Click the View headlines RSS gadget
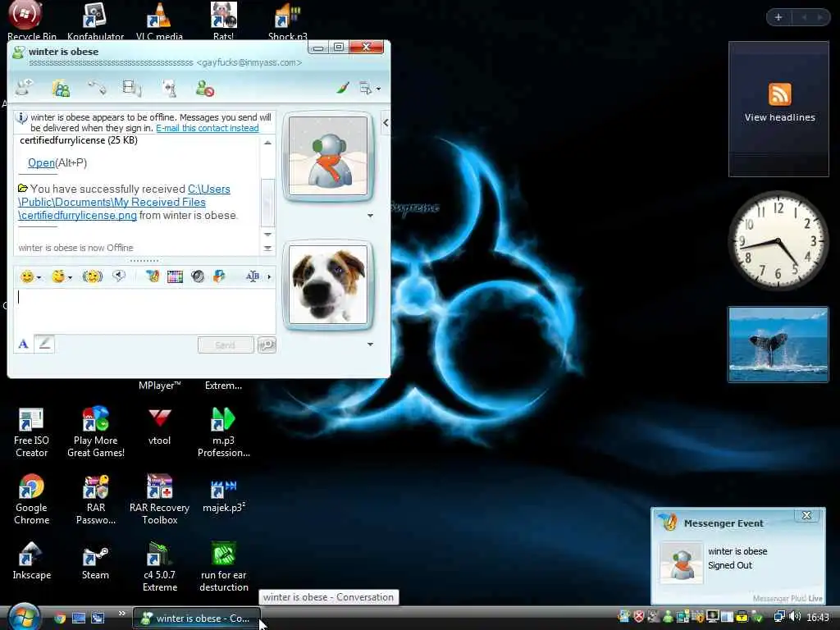The height and width of the screenshot is (630, 840). [779, 109]
